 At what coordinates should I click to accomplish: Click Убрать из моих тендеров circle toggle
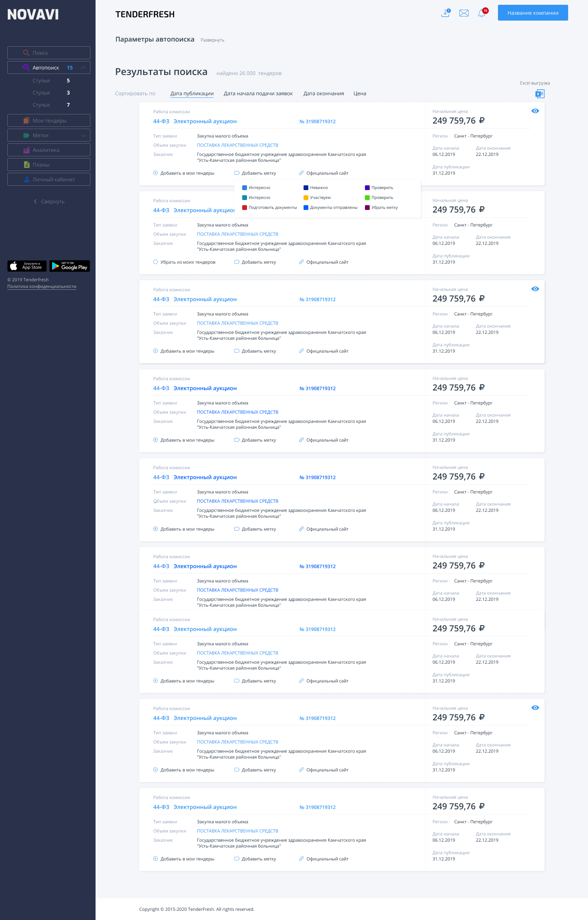pyautogui.click(x=155, y=262)
